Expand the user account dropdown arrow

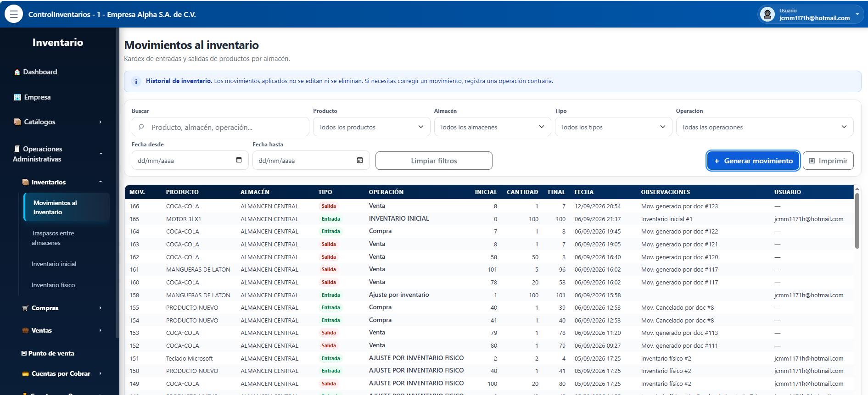[x=857, y=14]
